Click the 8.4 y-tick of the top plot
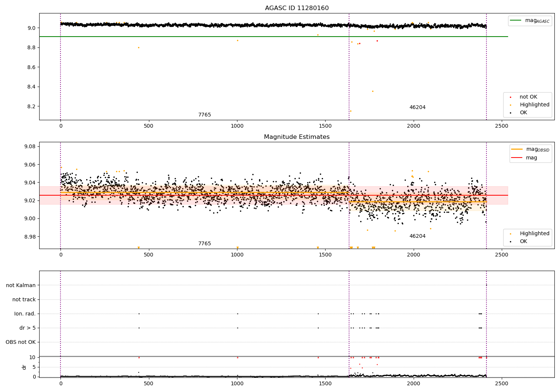The height and width of the screenshot is (392, 560). 32,87
